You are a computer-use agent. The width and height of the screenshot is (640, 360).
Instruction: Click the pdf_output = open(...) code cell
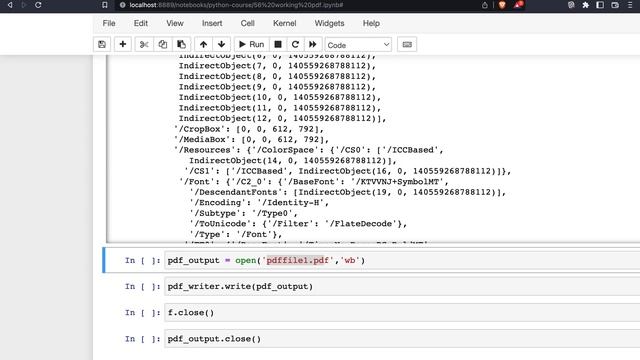click(x=402, y=260)
